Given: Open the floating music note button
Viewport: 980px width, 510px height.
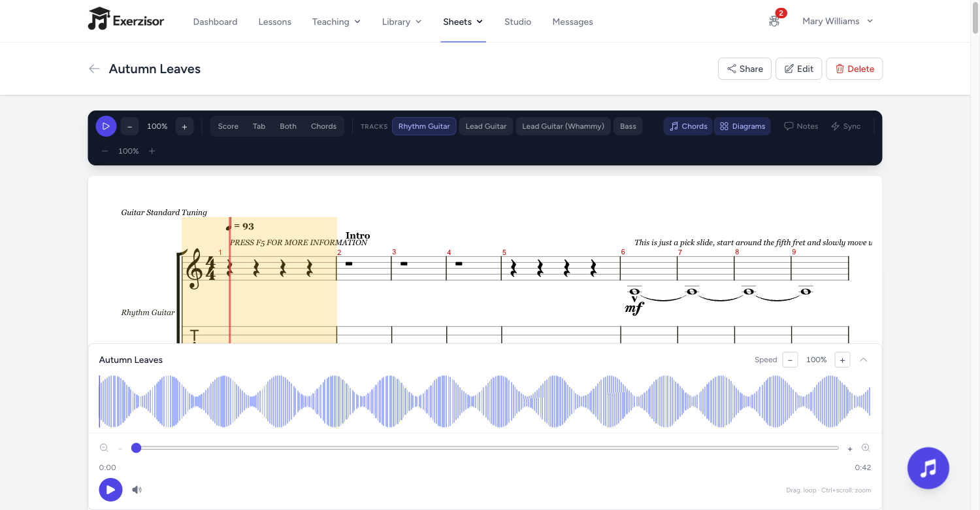Looking at the screenshot, I should 928,468.
